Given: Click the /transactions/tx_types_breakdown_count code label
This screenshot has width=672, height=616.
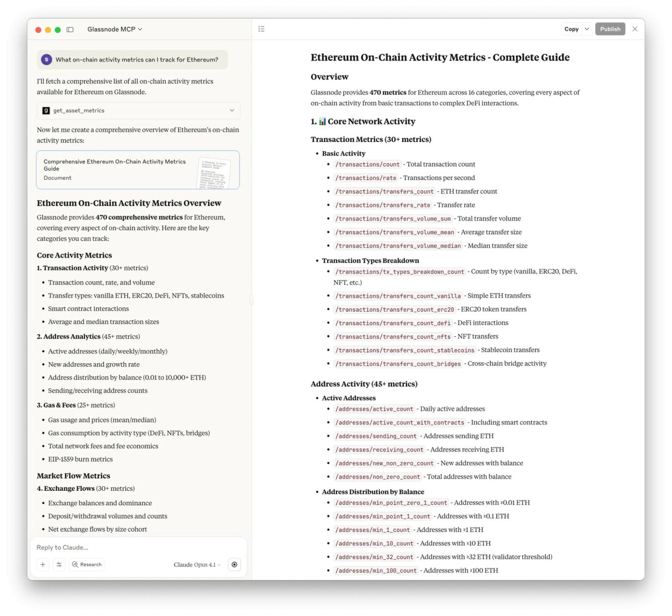Looking at the screenshot, I should pyautogui.click(x=400, y=272).
